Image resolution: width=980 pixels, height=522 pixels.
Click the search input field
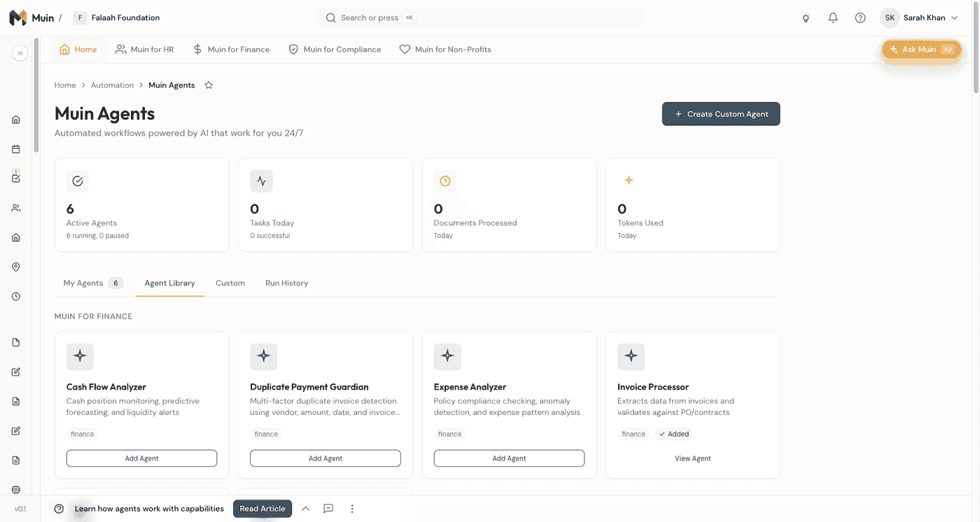pyautogui.click(x=482, y=18)
